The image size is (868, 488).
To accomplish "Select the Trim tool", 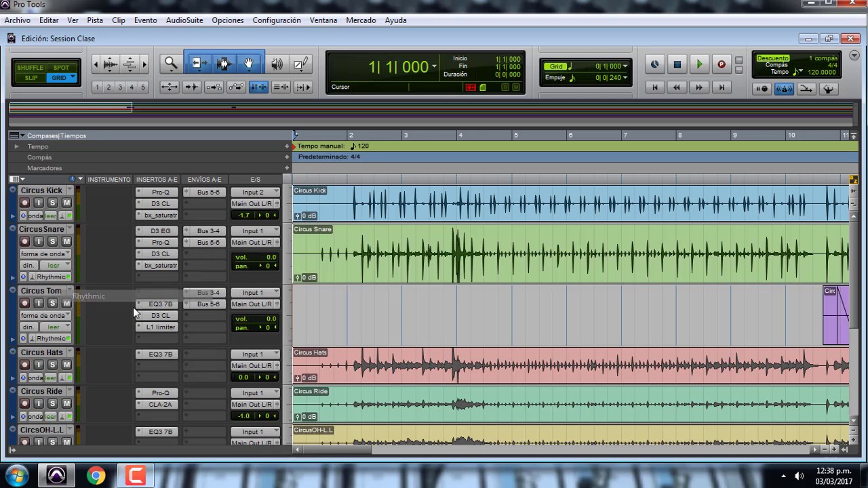I will coord(198,64).
